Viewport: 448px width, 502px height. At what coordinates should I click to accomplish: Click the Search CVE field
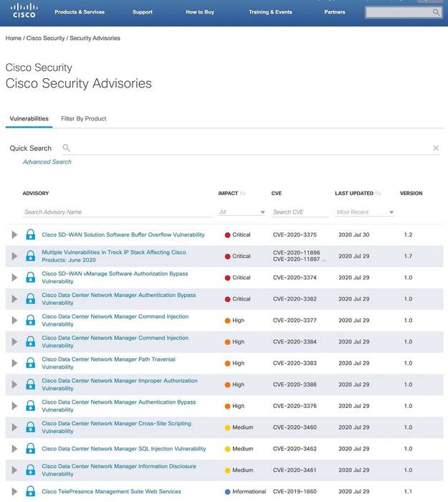[x=300, y=212]
